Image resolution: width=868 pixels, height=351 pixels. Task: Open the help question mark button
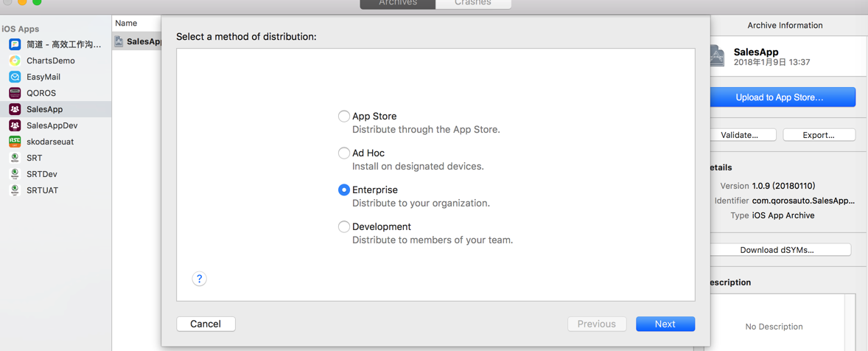pyautogui.click(x=199, y=279)
